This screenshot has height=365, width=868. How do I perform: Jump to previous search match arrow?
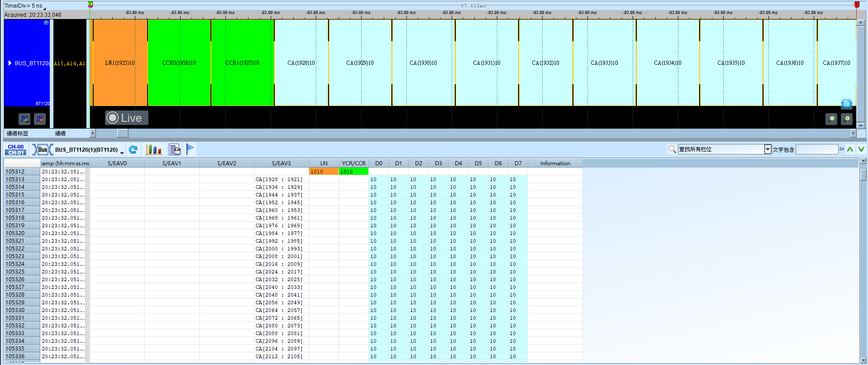tap(850, 149)
